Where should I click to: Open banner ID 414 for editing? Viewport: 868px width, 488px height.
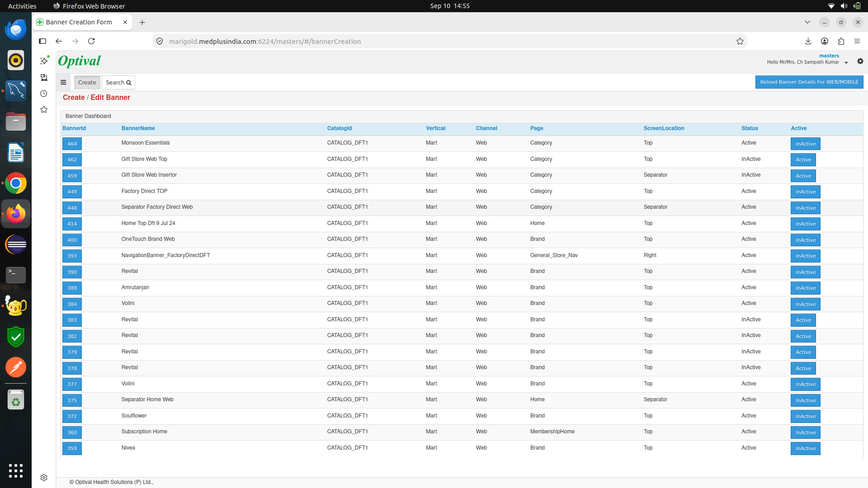[72, 224]
